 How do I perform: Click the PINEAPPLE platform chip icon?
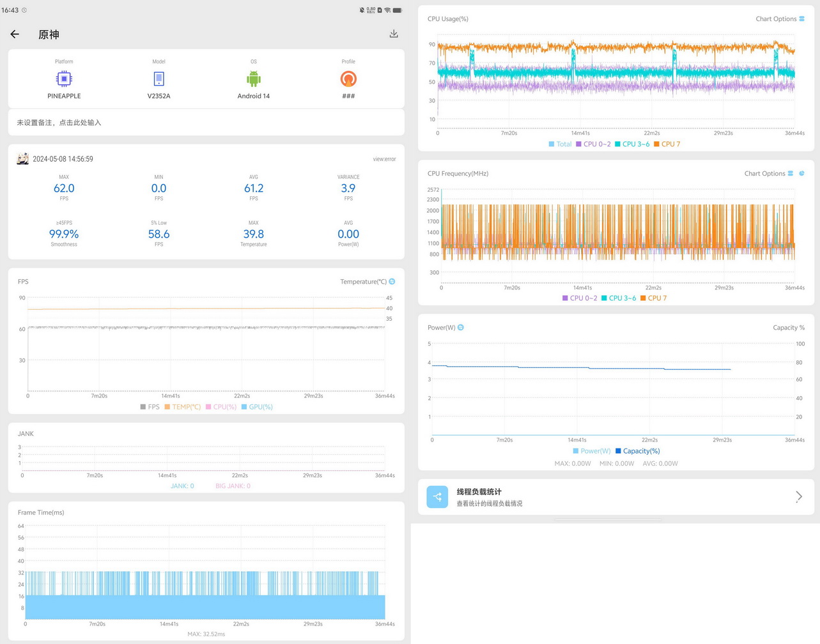(x=64, y=79)
